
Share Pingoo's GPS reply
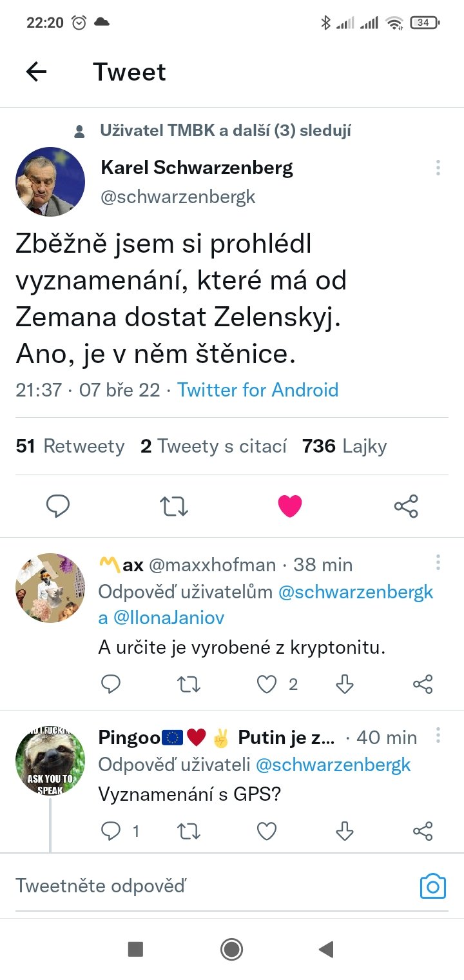423,831
